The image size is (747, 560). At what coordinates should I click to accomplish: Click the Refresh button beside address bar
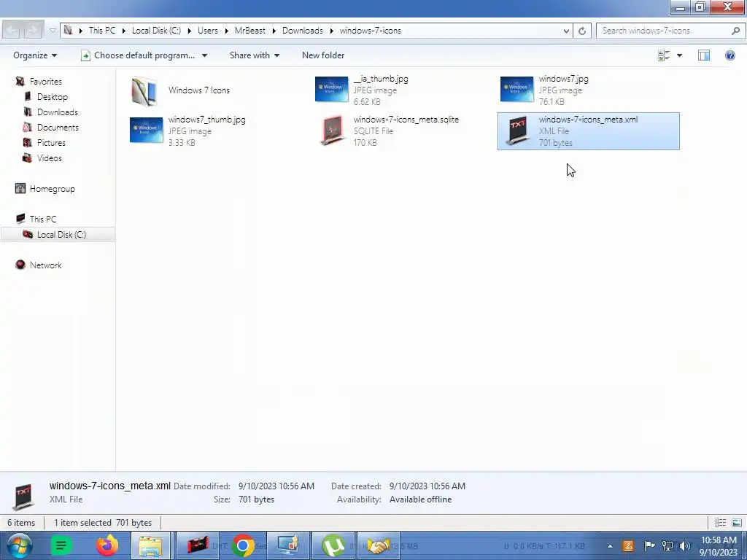coord(582,31)
